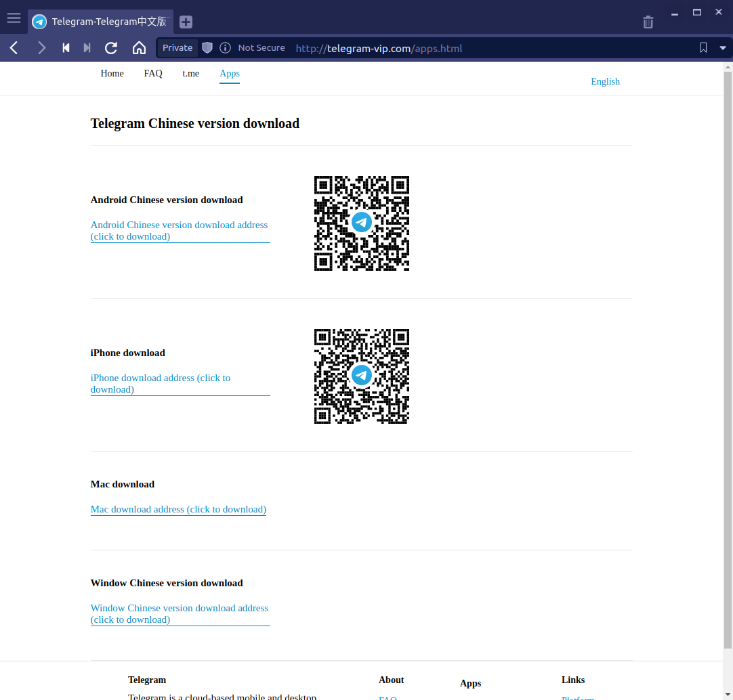Image resolution: width=733 pixels, height=700 pixels.
Task: Click the footer 'Links' heading
Action: 573,680
